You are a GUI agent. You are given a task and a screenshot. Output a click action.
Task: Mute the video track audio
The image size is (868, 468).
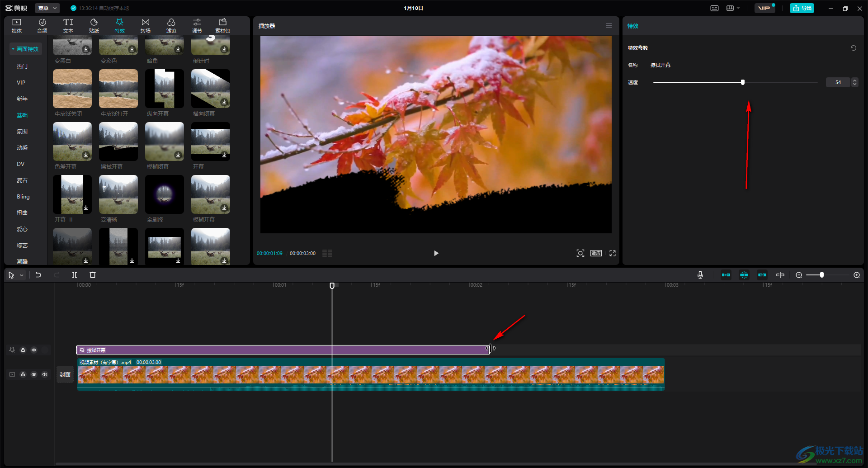(x=45, y=374)
